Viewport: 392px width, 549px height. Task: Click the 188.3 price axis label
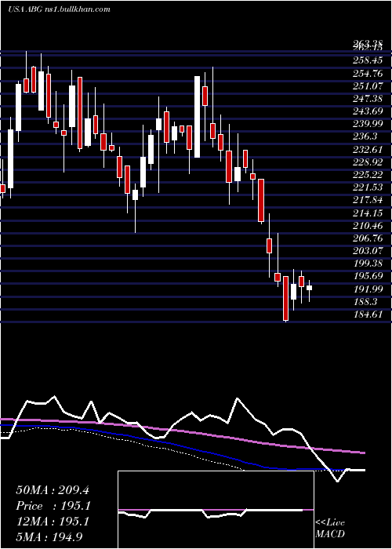click(x=365, y=303)
